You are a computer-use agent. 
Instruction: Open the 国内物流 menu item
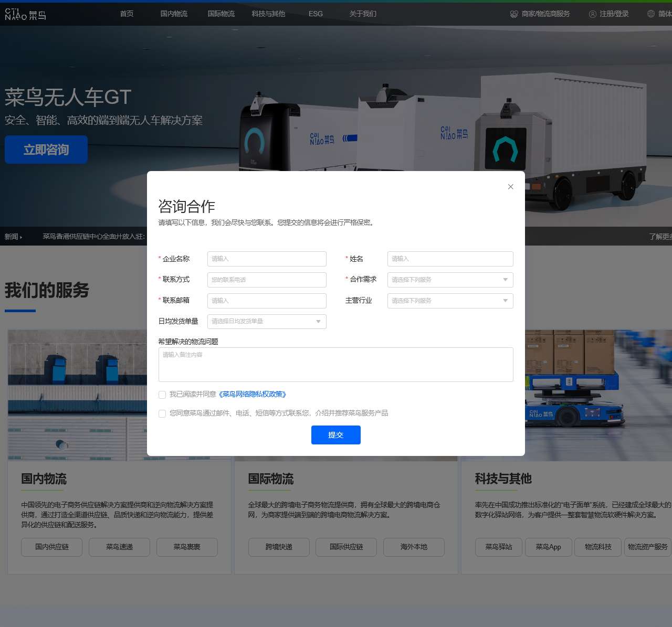(x=174, y=14)
